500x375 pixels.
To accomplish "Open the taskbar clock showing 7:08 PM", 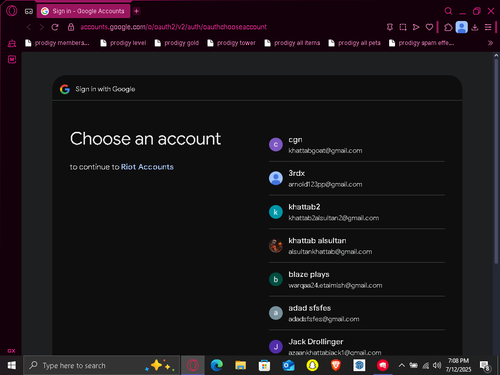I will pyautogui.click(x=458, y=365).
